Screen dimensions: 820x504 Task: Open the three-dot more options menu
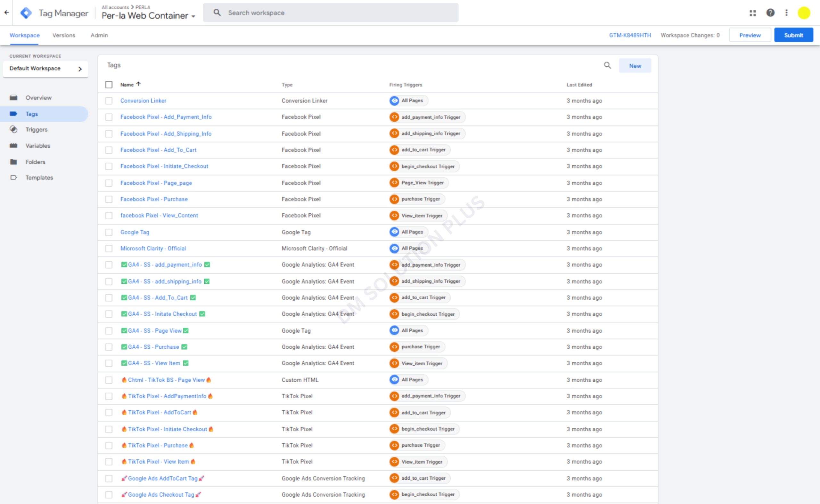786,13
